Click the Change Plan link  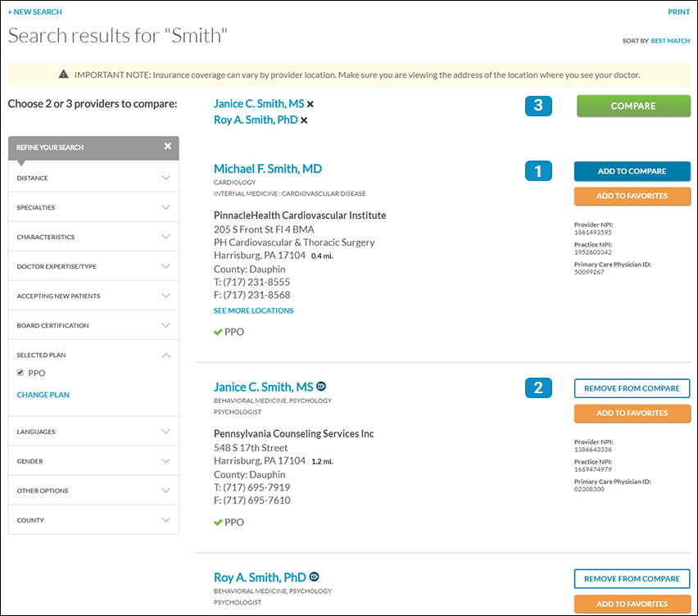pos(43,395)
